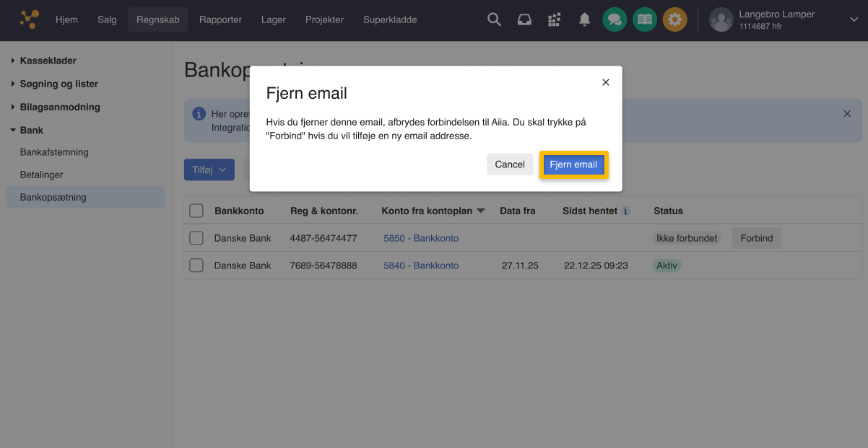The image size is (868, 448).
Task: Open chat support via the green speech bubble
Action: [615, 19]
